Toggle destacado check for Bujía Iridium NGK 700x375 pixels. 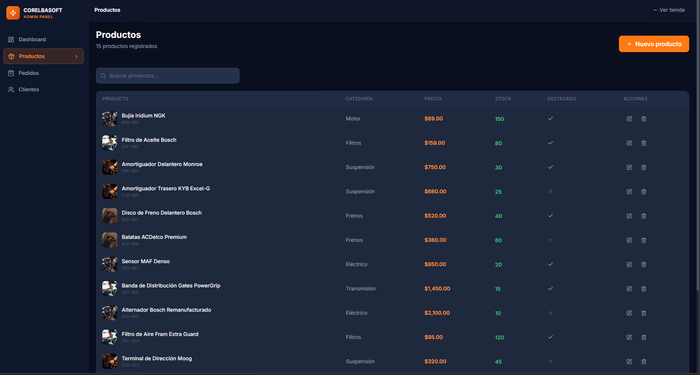[x=550, y=119]
